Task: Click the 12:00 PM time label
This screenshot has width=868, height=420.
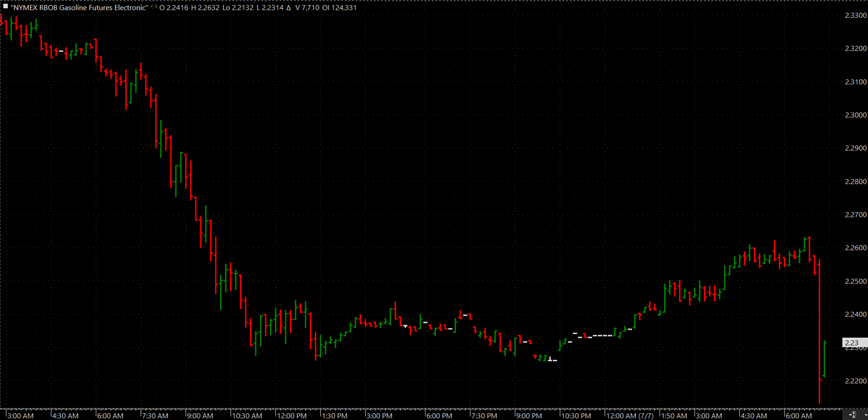Action: (x=292, y=416)
